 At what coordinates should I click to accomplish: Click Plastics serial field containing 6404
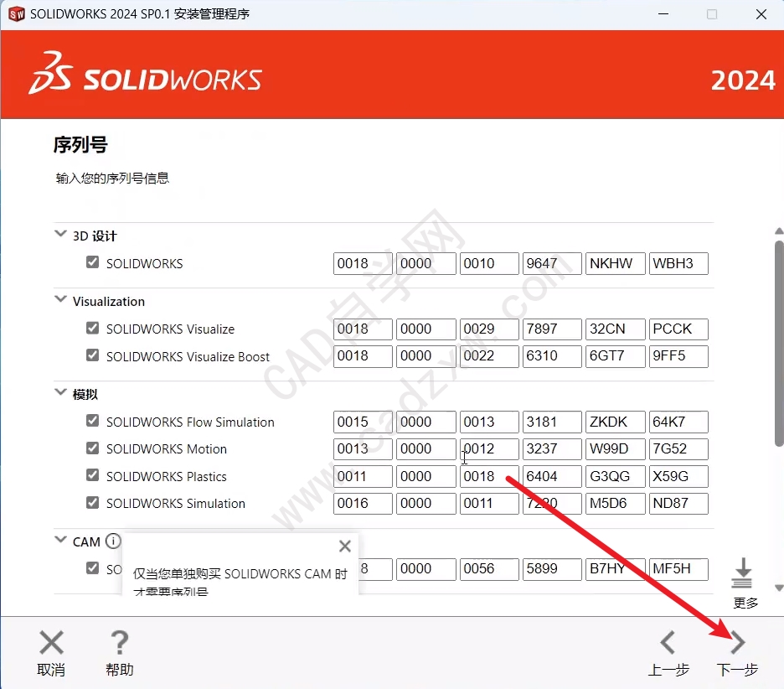tap(552, 476)
